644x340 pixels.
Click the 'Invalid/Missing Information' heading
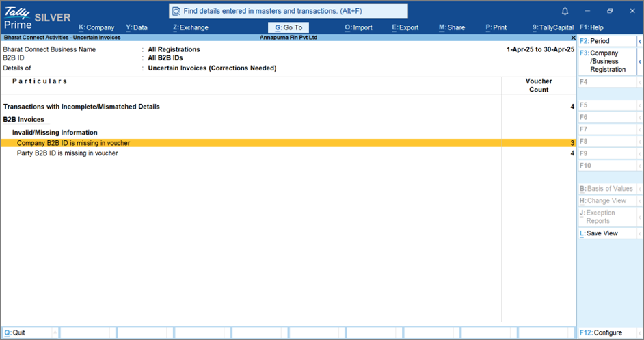[55, 133]
